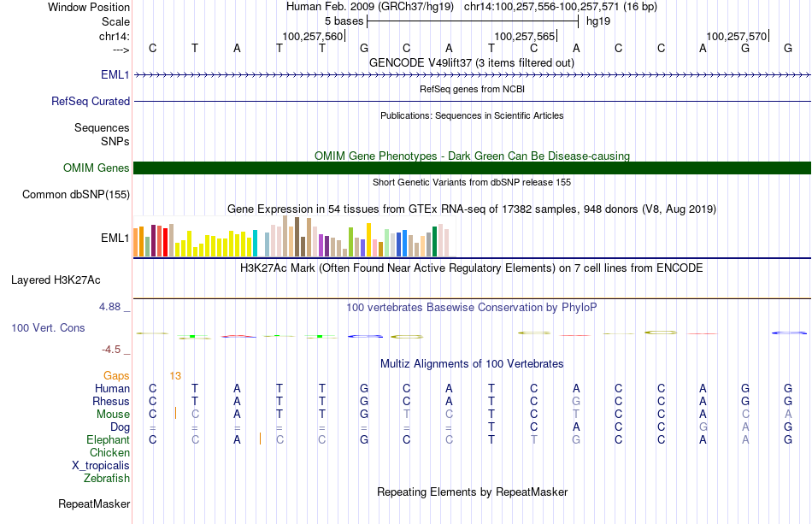Click the 100,257,560 position marker
The image size is (812, 524).
[313, 36]
